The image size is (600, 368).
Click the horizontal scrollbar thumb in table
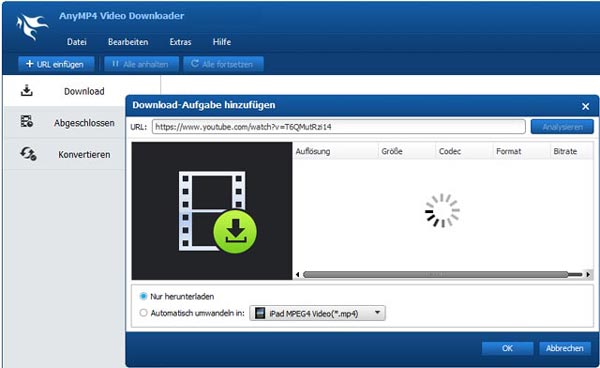pyautogui.click(x=435, y=274)
